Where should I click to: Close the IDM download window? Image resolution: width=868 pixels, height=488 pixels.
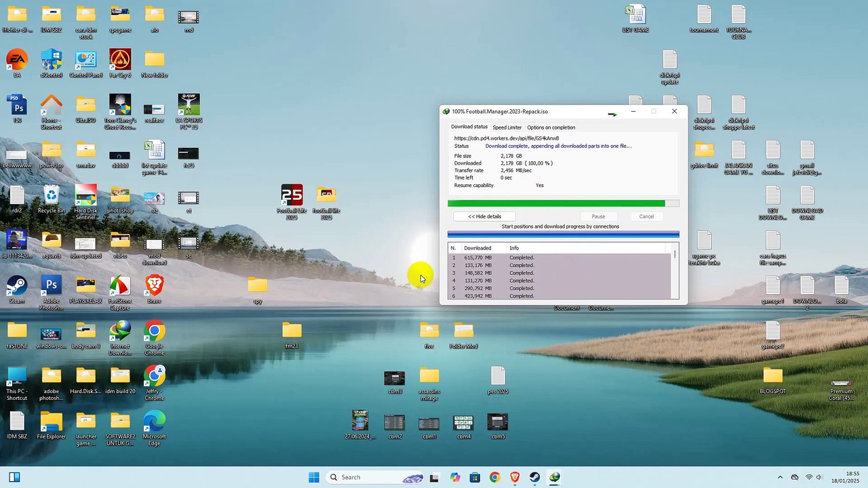pyautogui.click(x=674, y=111)
